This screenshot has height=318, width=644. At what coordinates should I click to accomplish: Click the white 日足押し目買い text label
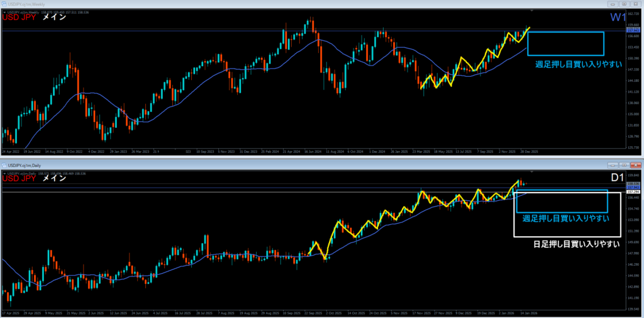point(573,244)
